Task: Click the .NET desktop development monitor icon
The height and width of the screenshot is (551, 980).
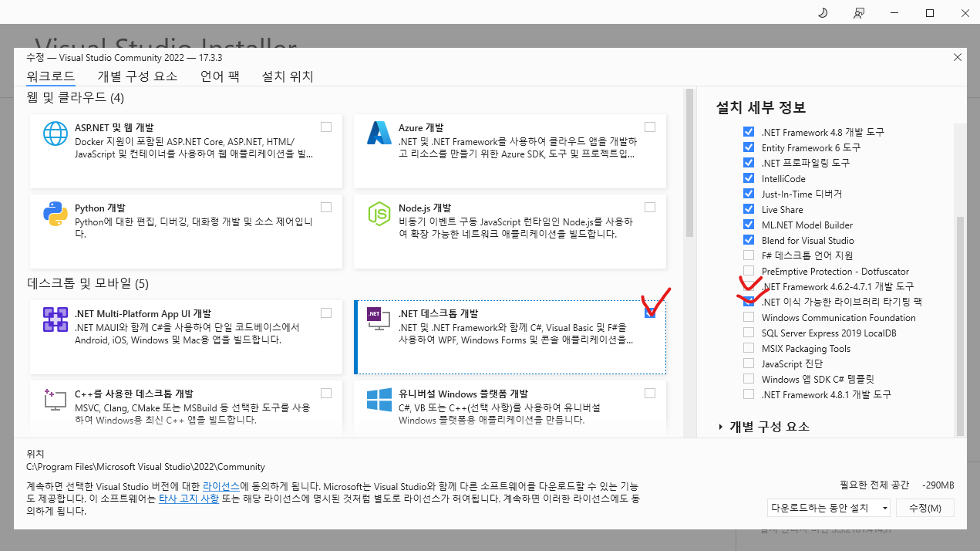Action: tap(379, 319)
